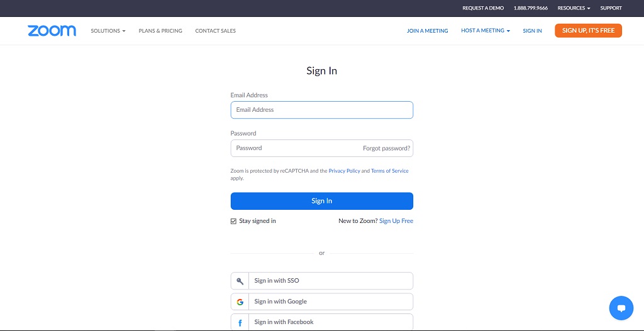644x331 pixels.
Task: Select Join a Meeting
Action: (427, 31)
